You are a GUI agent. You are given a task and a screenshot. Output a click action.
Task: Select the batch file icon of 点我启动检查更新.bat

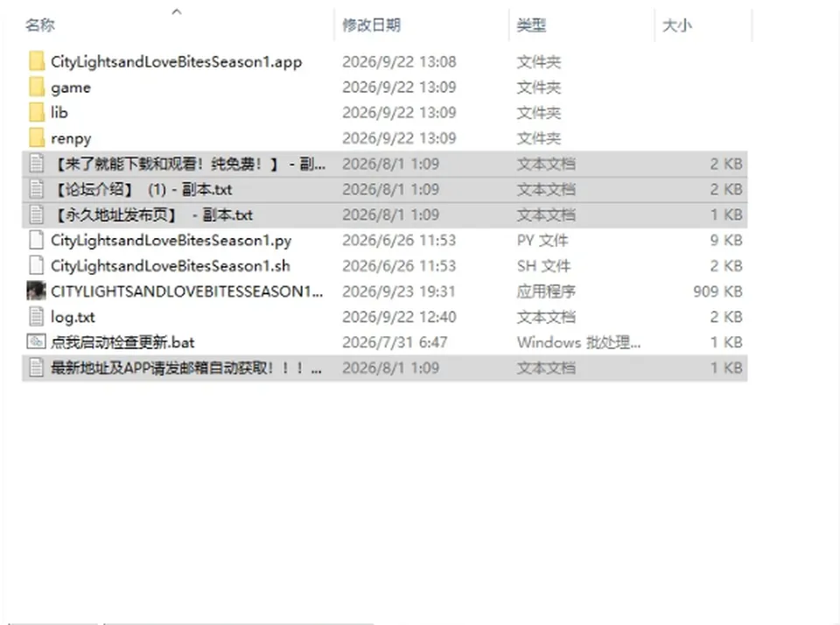tap(37, 341)
